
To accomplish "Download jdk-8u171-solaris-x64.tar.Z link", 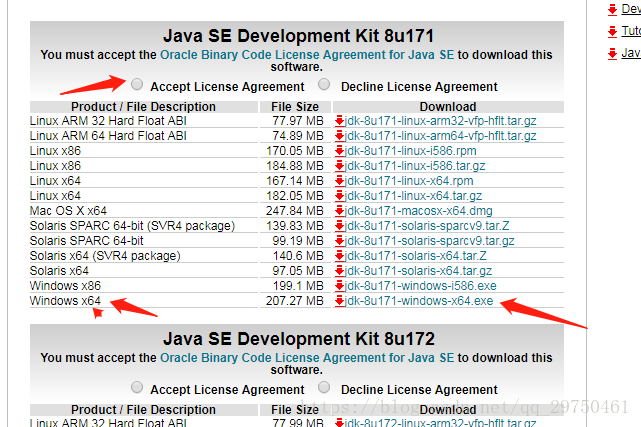I will tap(416, 256).
